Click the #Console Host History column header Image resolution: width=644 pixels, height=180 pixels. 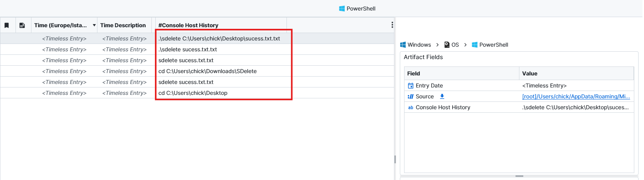[188, 25]
